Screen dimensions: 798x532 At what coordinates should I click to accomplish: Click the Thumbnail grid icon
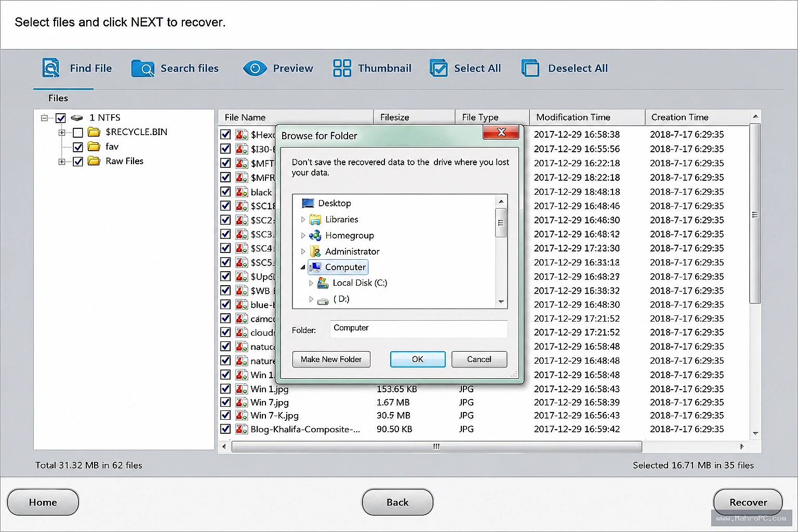[342, 68]
